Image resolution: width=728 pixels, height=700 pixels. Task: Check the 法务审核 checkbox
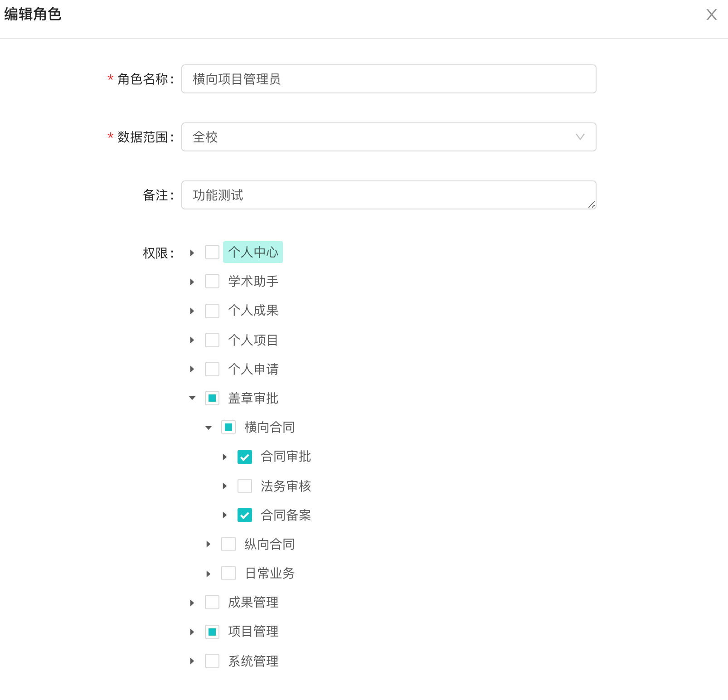click(x=245, y=486)
